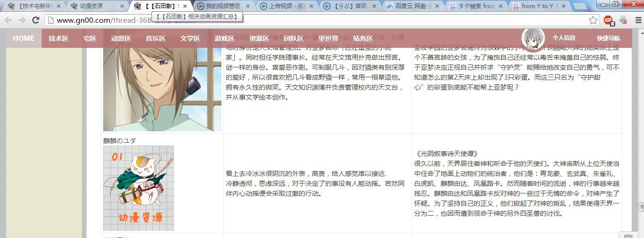Go to the HOME nav item
This screenshot has height=238, width=644.
[x=23, y=38]
